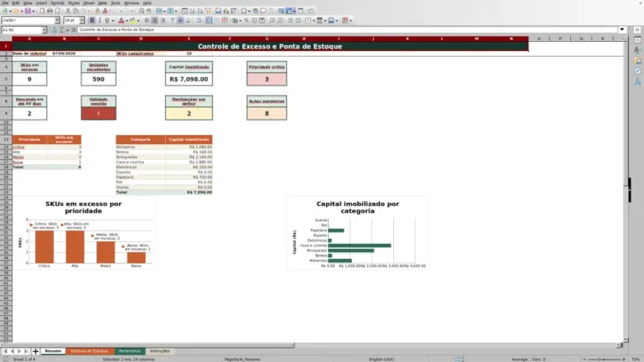Viewport: 644px width, 362px height.
Task: Click the Background Color highlight swatch
Action: click(132, 20)
